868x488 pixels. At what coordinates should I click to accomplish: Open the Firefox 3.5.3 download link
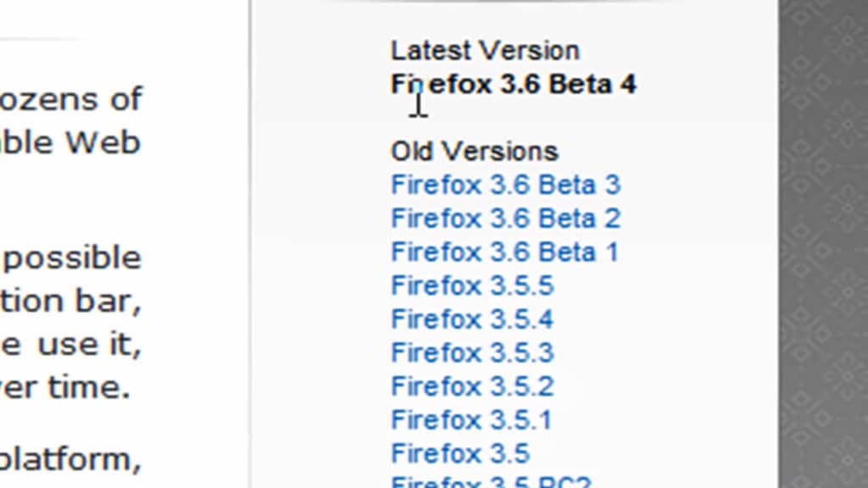472,353
